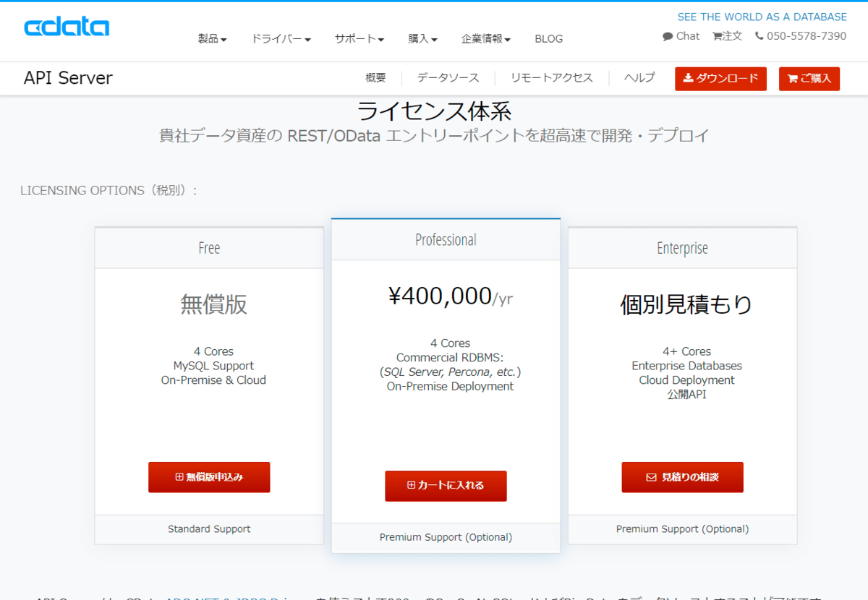Click Premium Support (Optional) under Professional
This screenshot has height=600, width=868.
[446, 537]
